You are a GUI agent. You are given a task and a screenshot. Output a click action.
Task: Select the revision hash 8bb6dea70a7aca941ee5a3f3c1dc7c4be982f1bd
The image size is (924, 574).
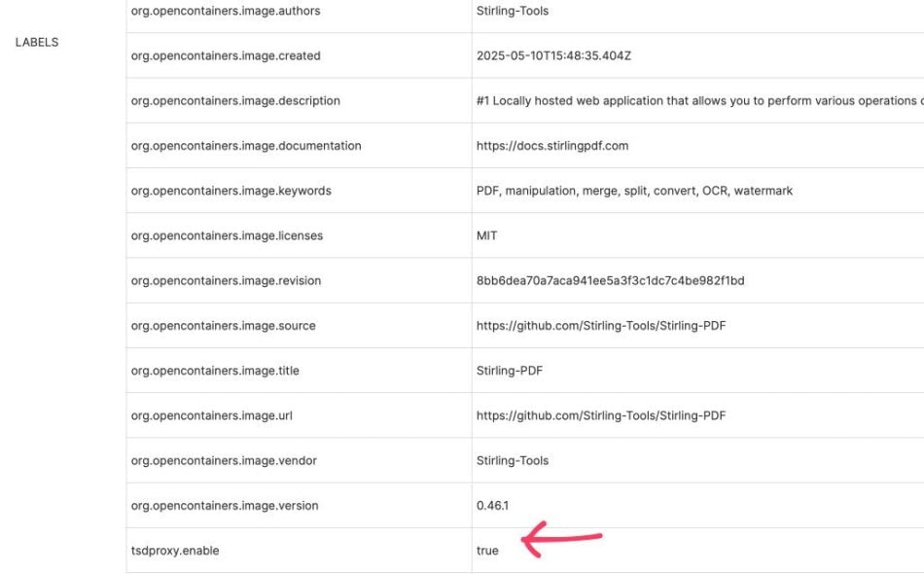coord(610,280)
